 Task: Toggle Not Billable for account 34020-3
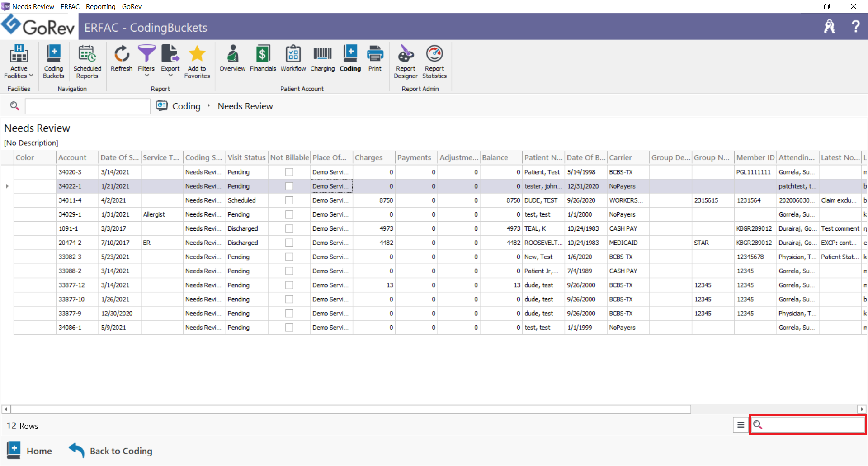[x=289, y=172]
